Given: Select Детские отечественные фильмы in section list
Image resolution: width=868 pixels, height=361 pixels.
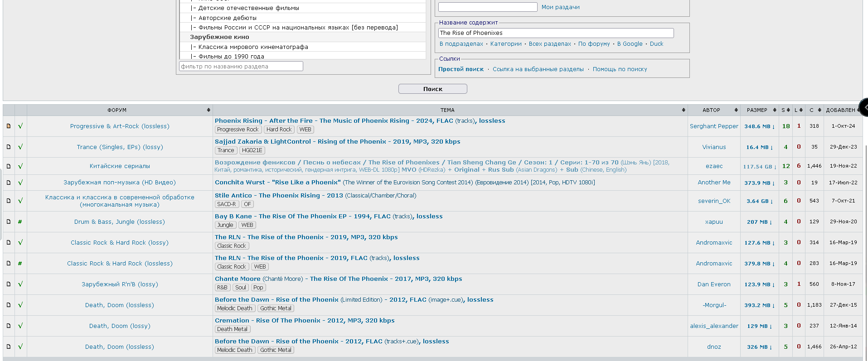Looking at the screenshot, I should pos(302,8).
